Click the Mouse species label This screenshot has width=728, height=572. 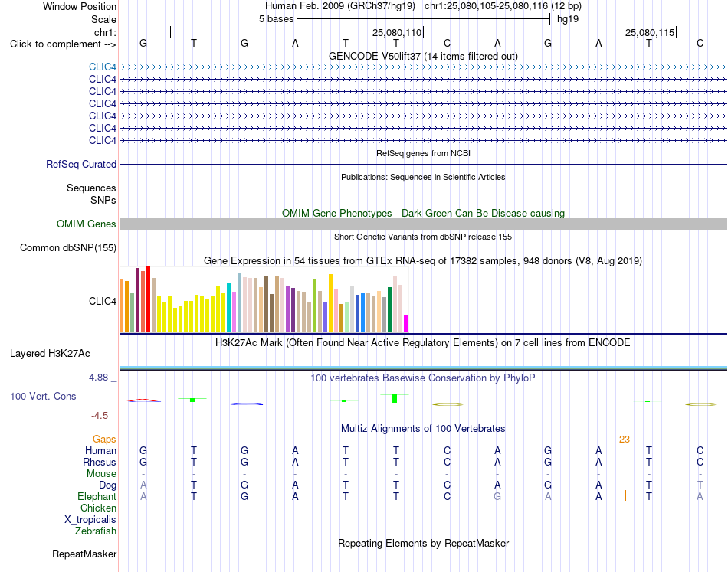[x=101, y=474]
